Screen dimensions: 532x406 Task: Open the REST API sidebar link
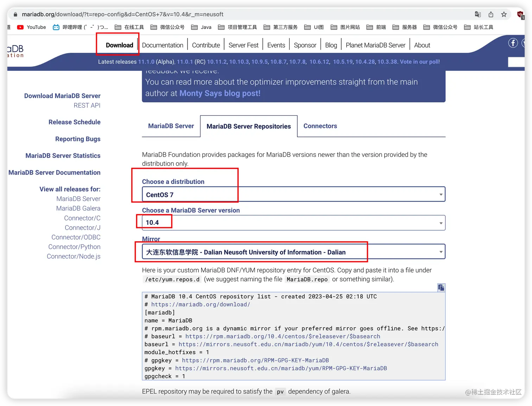click(87, 105)
